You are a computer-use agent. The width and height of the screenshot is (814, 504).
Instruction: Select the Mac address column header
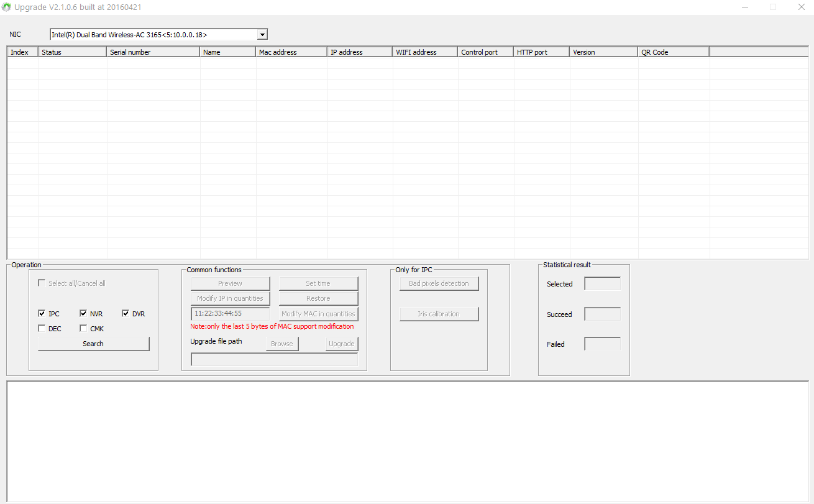point(291,52)
